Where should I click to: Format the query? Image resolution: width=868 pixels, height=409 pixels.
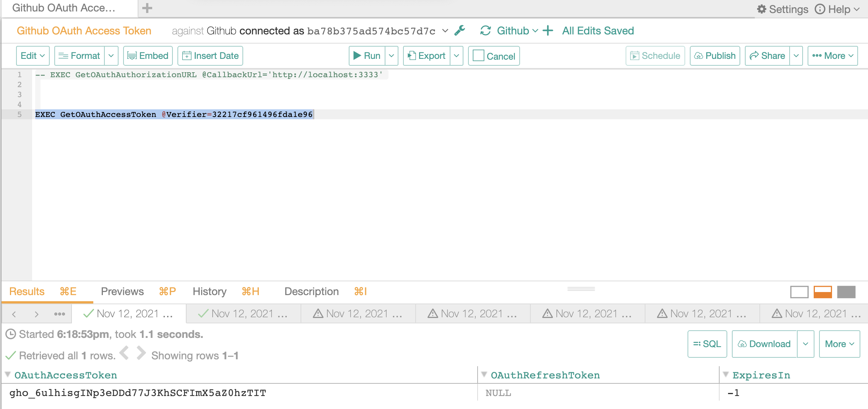point(80,56)
